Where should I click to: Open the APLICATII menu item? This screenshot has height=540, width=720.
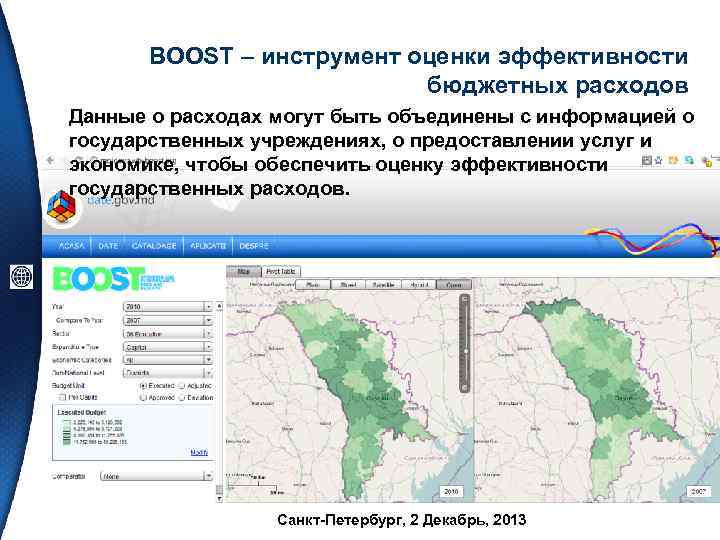[x=208, y=246]
